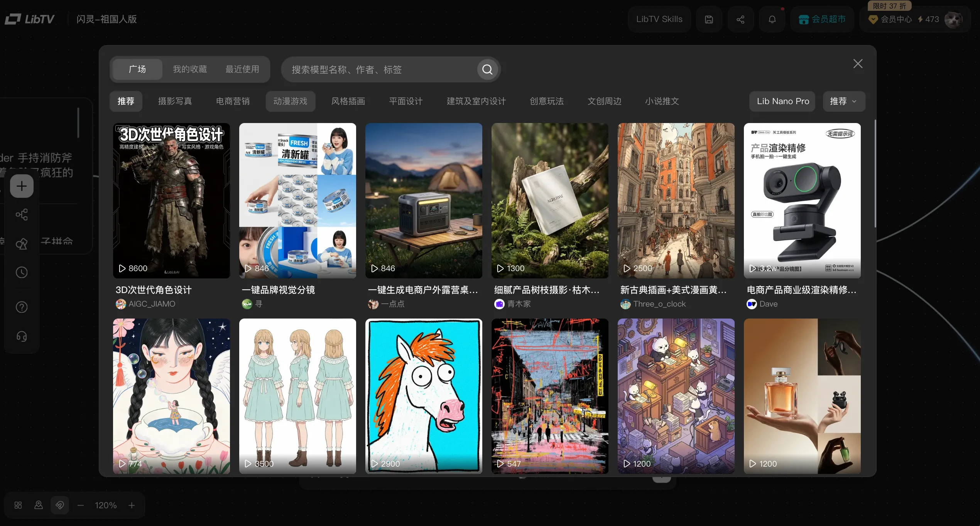The height and width of the screenshot is (526, 980).
Task: Open the history clock icon in sidebar
Action: point(22,272)
